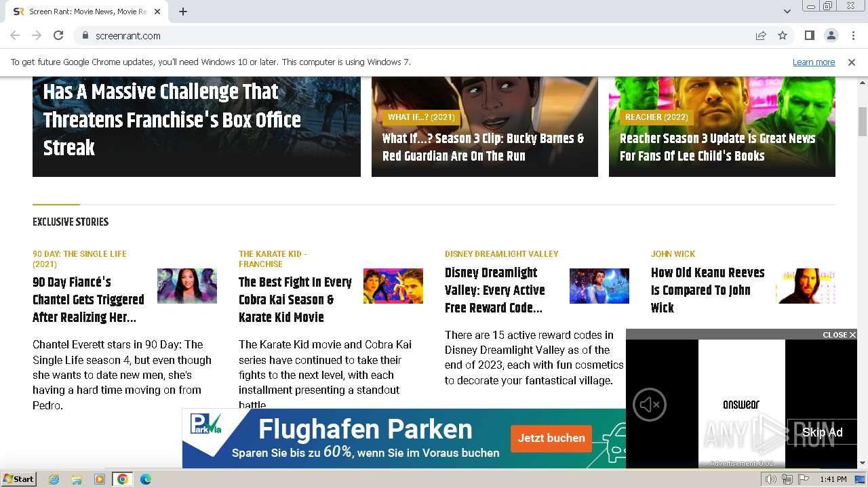Open the Chrome three-dot menu
868x488 pixels.
coord(852,35)
